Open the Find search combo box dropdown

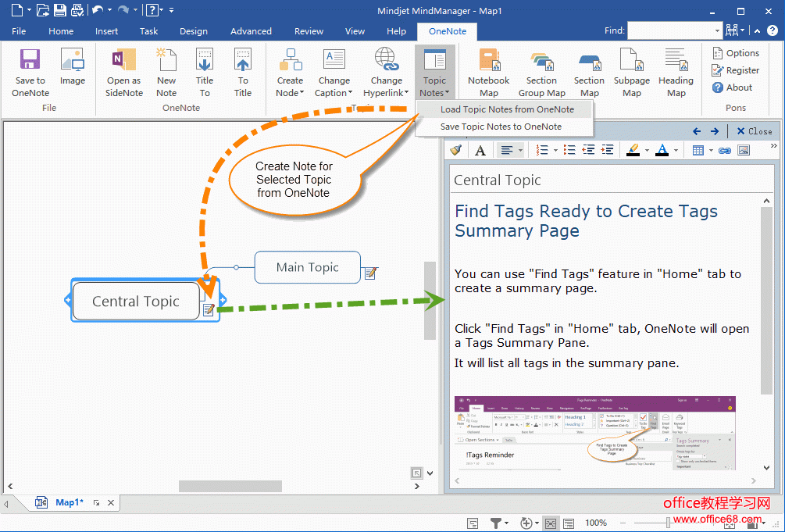(x=718, y=30)
